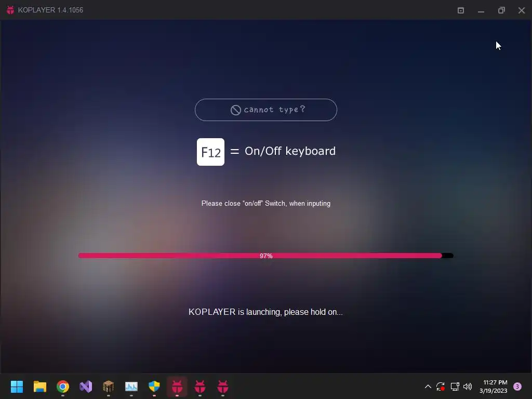Open the blue-yellow shield taskbar icon
532x399 pixels.
(154, 387)
